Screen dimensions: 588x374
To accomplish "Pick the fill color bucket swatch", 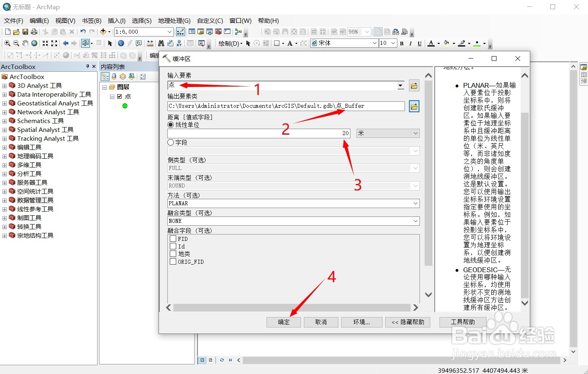I will pos(446,43).
